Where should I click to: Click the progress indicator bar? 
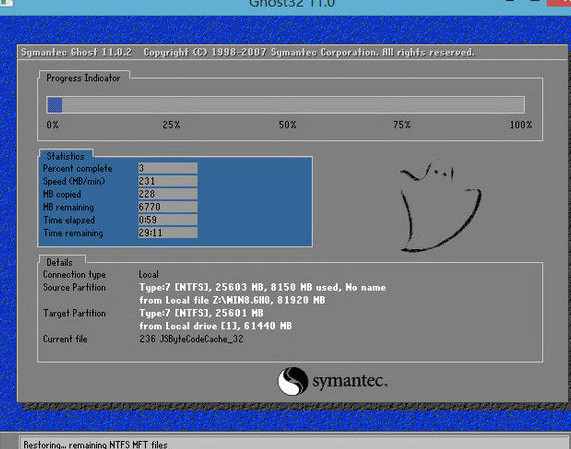coord(286,105)
